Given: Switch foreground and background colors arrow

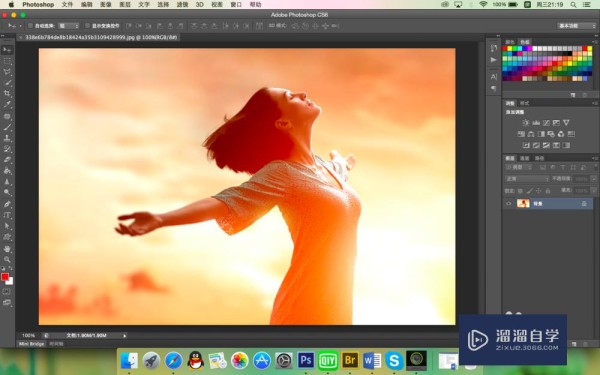Looking at the screenshot, I should click(x=10, y=269).
